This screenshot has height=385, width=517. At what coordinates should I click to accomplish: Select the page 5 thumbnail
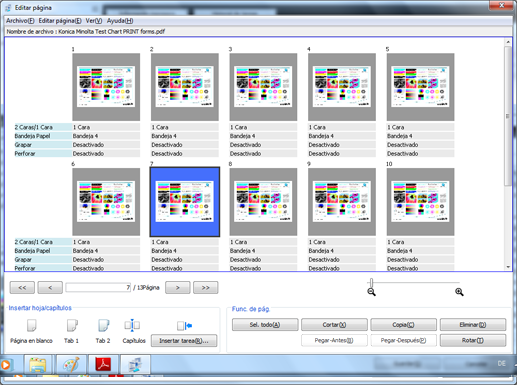point(420,87)
